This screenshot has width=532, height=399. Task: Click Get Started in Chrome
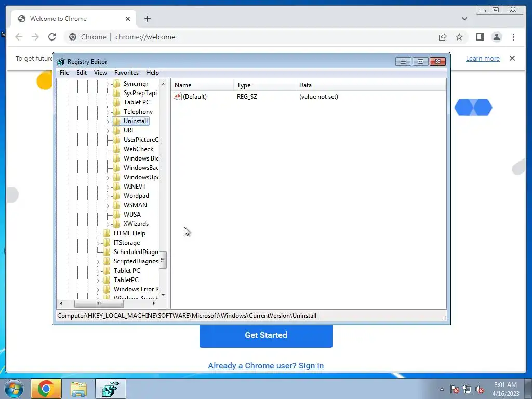[266, 335]
